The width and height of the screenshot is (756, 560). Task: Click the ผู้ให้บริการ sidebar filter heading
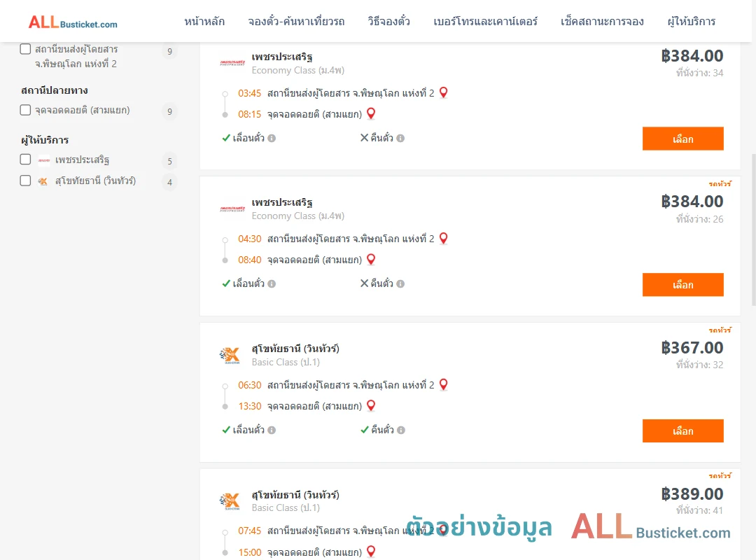click(45, 141)
